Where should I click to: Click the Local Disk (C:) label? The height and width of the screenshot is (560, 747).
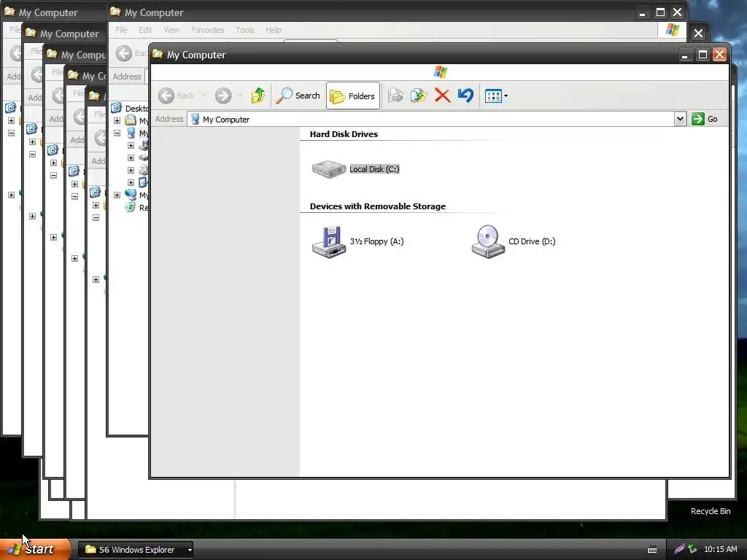(374, 169)
